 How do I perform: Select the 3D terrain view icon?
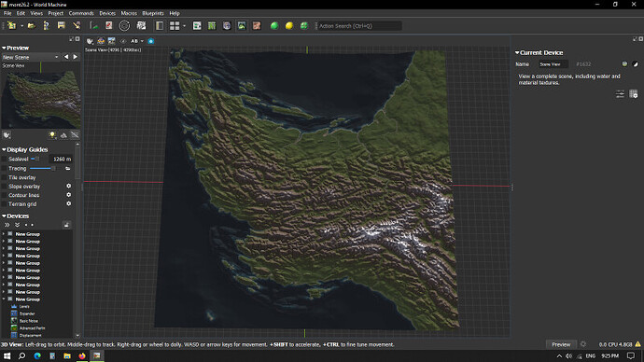[242, 25]
